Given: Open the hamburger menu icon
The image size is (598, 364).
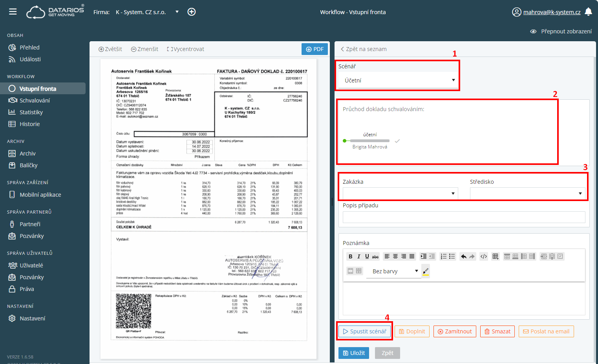Looking at the screenshot, I should point(13,12).
